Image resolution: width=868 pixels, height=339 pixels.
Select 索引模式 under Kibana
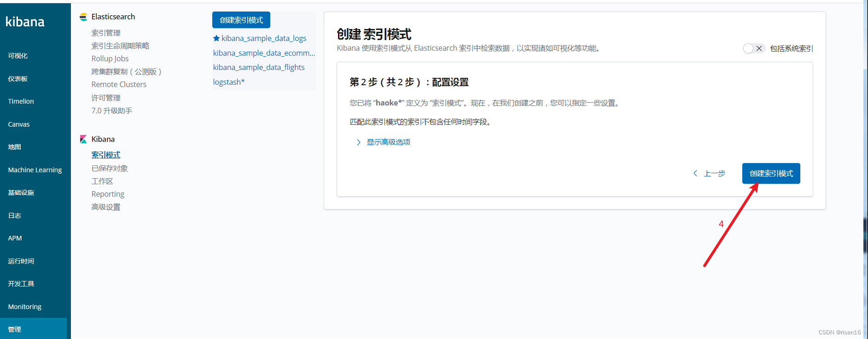click(x=106, y=155)
